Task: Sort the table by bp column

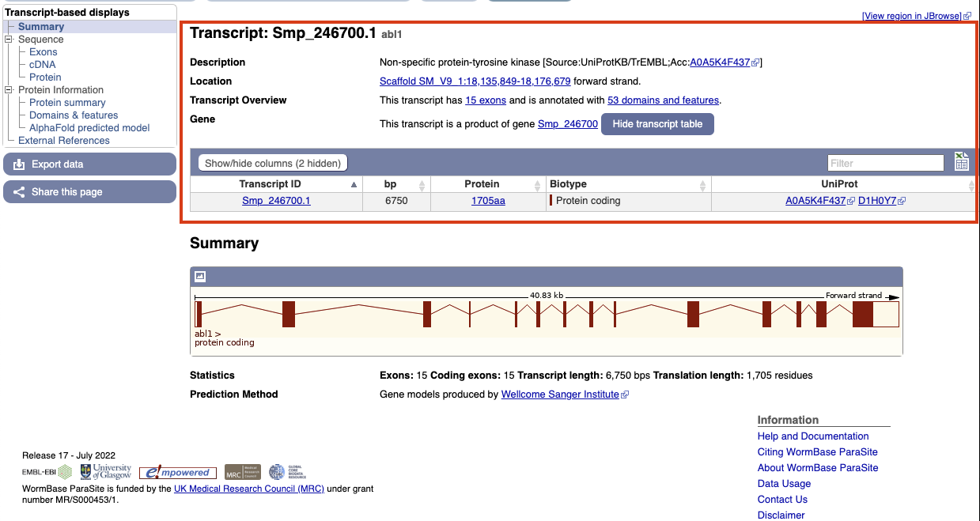Action: (x=395, y=184)
